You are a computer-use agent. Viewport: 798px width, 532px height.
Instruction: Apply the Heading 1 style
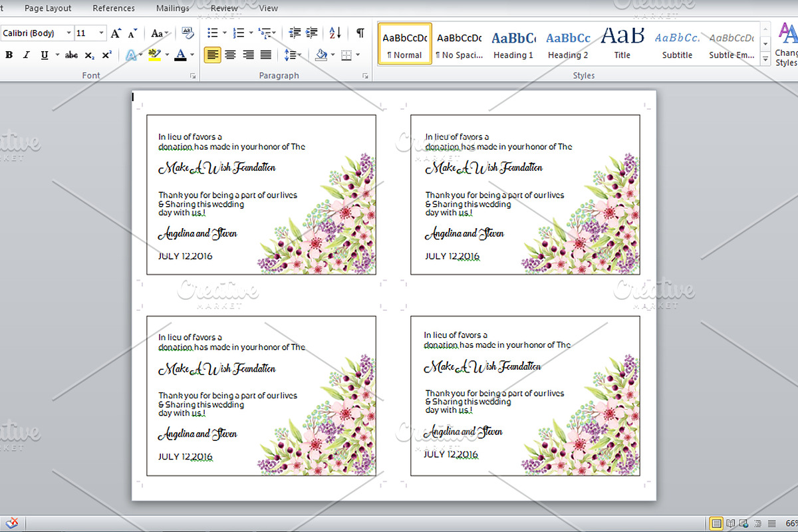513,44
